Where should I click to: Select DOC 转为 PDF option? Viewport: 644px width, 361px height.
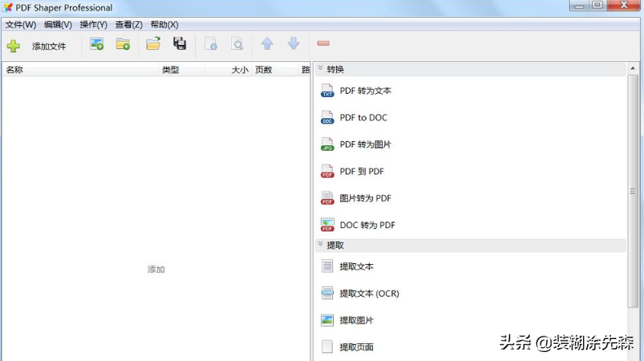tap(367, 225)
